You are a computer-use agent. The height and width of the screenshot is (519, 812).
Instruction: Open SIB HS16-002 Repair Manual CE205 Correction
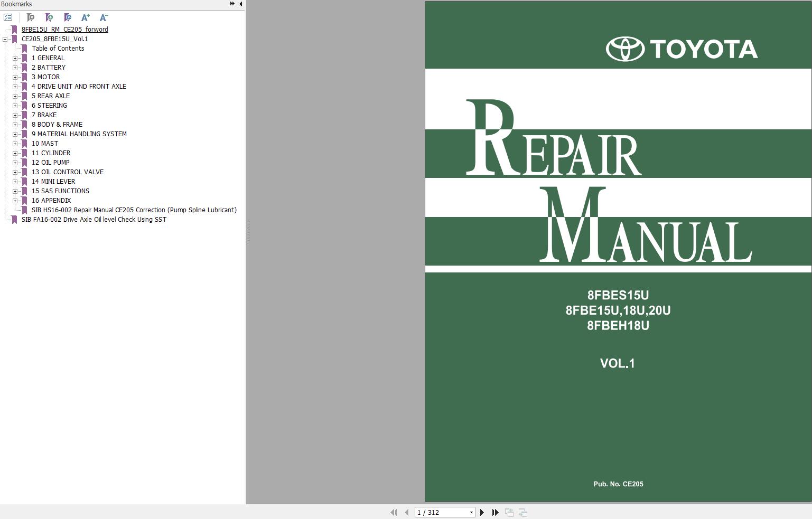tap(134, 210)
